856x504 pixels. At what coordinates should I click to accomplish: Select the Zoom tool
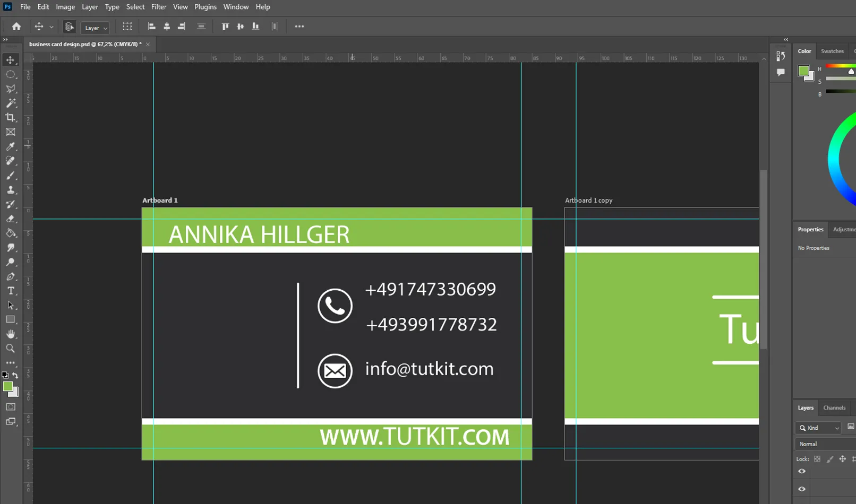coord(11,349)
